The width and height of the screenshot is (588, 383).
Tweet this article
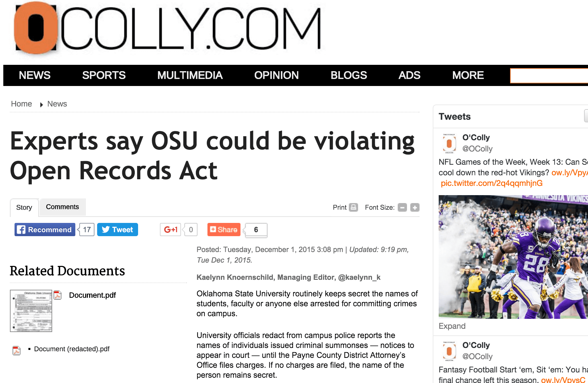[117, 230]
